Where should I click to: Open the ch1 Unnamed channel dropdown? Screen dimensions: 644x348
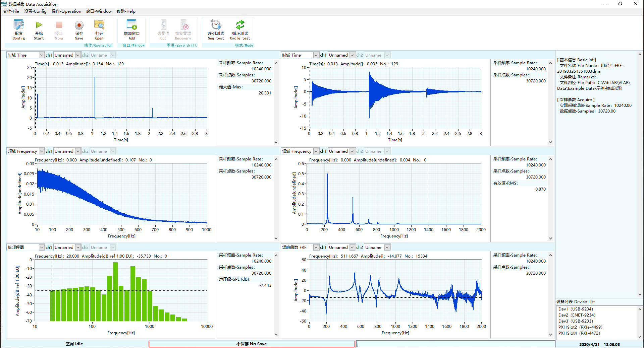coord(67,55)
